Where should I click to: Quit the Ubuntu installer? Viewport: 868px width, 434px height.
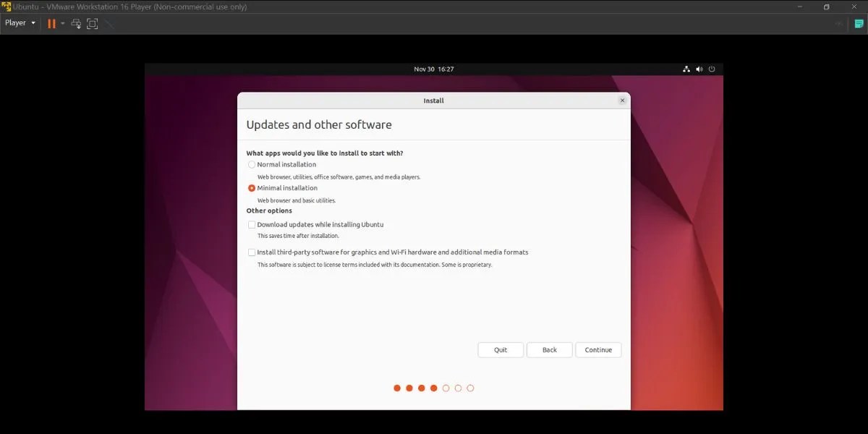500,349
